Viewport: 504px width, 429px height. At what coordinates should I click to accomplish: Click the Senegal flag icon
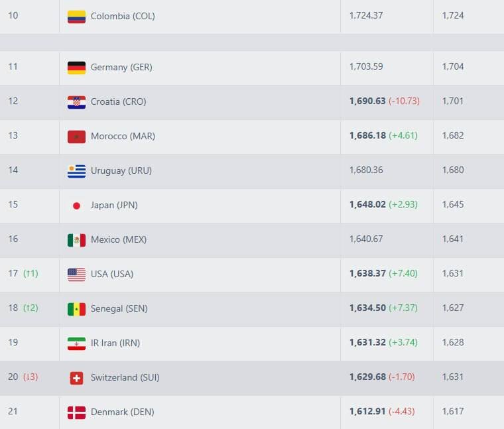click(76, 309)
